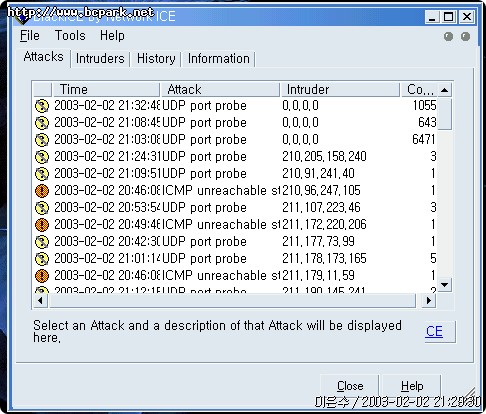Click the left status indicator light

tap(448, 36)
